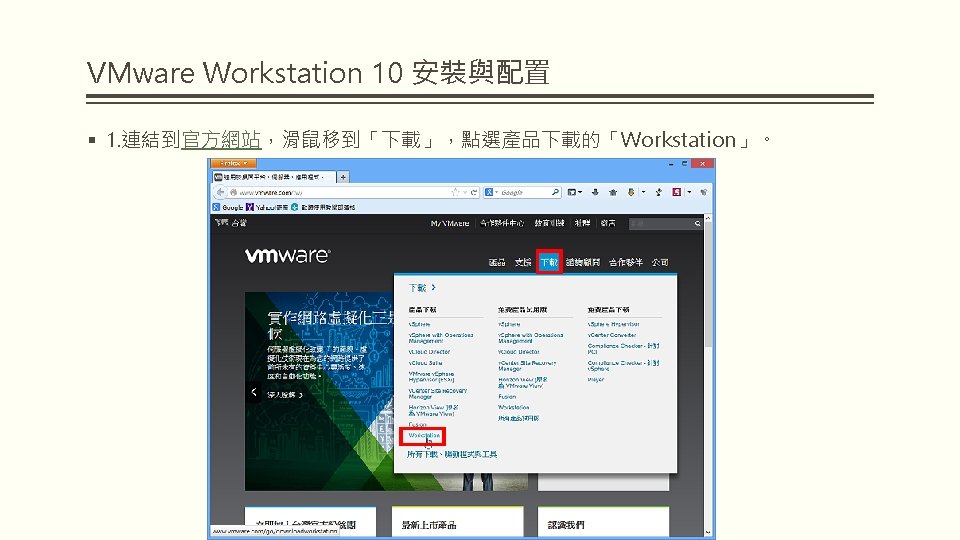Click the 所有下載 drivers and tools link
The height and width of the screenshot is (540, 960).
pos(452,454)
